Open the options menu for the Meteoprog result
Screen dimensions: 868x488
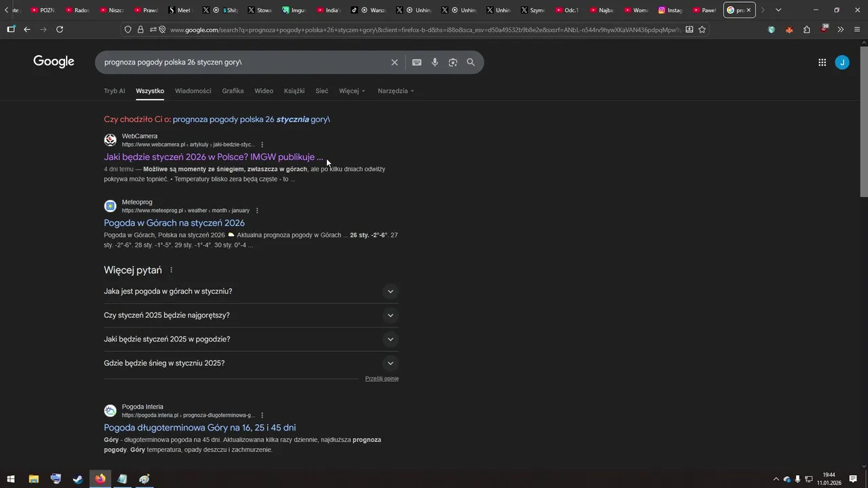pos(257,210)
